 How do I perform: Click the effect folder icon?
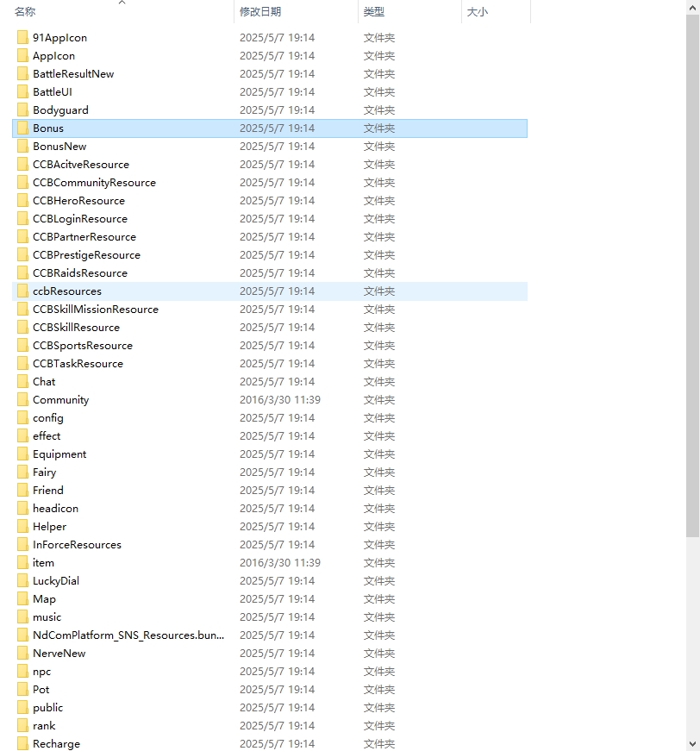tap(22, 435)
